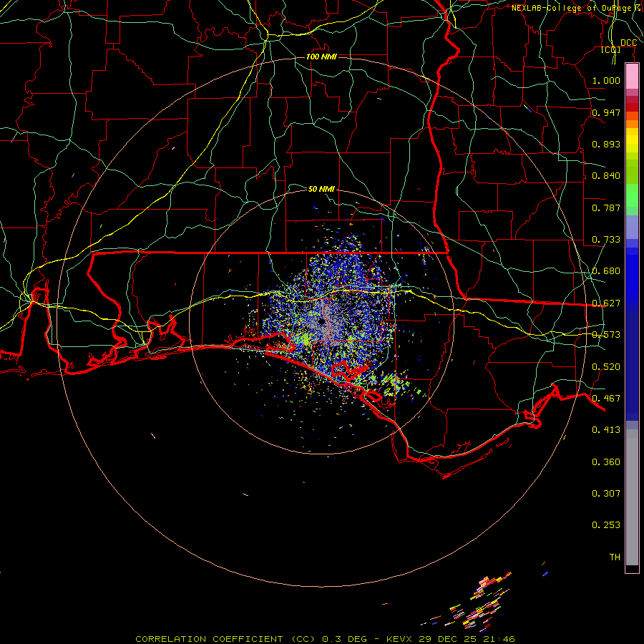Image resolution: width=644 pixels, height=644 pixels.
Task: Click the 0.627 color scale label
Action: pyautogui.click(x=606, y=303)
